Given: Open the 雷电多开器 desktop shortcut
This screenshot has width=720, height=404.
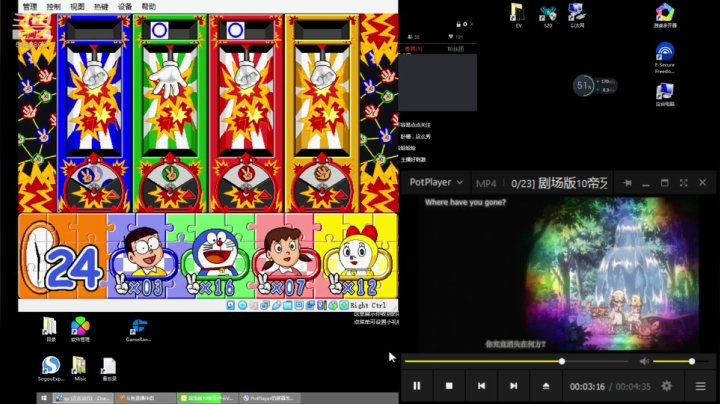Looking at the screenshot, I should [665, 16].
